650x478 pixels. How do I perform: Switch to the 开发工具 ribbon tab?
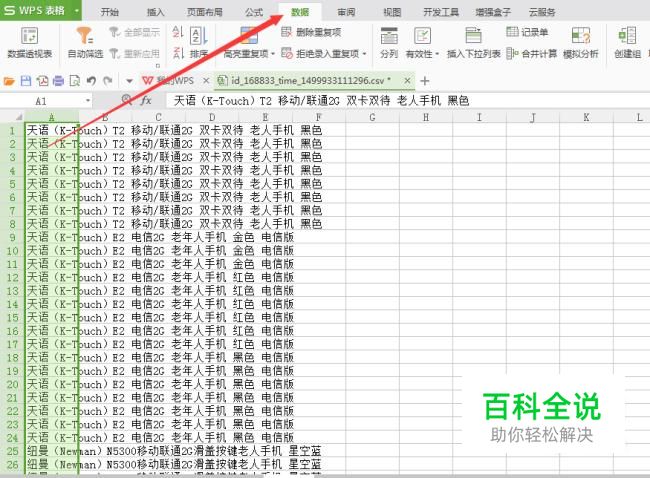(441, 12)
